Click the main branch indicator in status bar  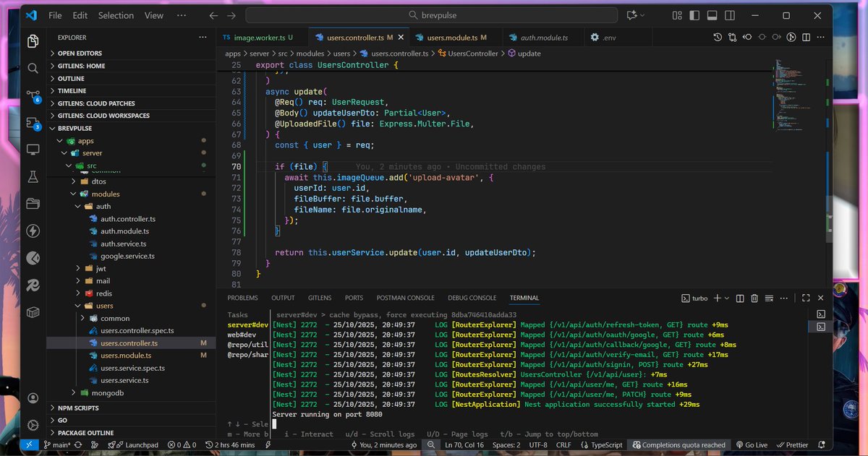point(59,445)
